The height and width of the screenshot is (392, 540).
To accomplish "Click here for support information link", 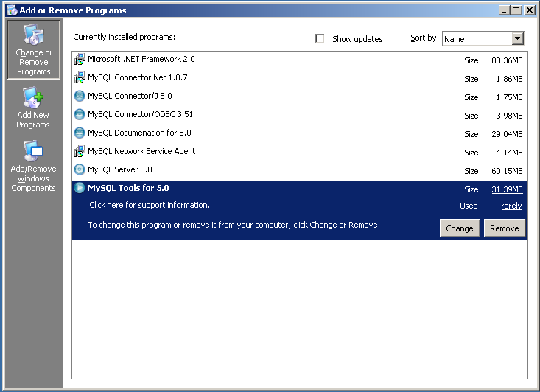I will point(150,206).
